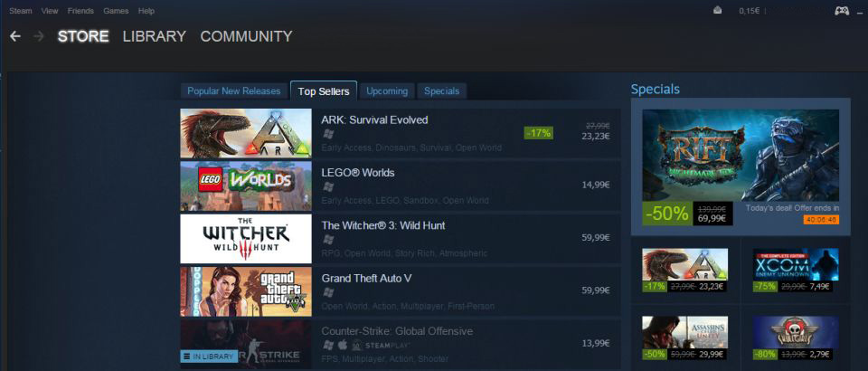Click the -50% discount badge on RIFT

tap(666, 214)
